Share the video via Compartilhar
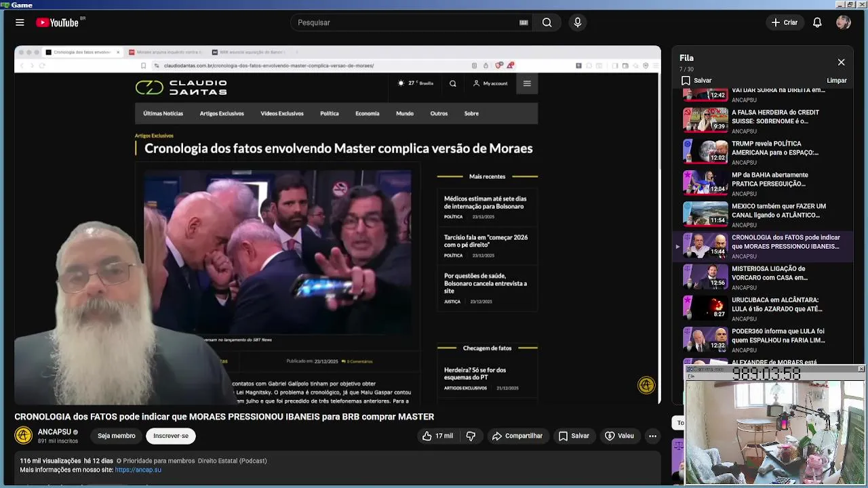Image resolution: width=868 pixels, height=488 pixels. (517, 436)
